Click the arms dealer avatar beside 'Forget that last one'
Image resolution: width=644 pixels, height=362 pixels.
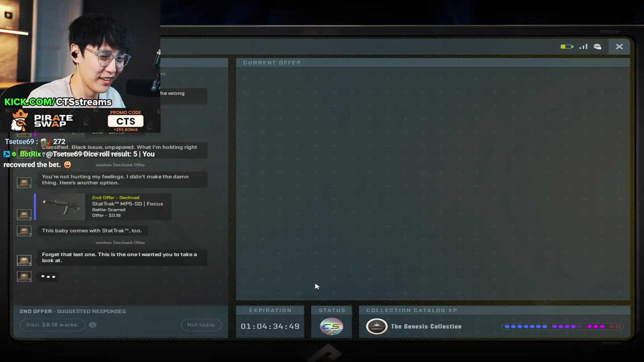point(24,260)
